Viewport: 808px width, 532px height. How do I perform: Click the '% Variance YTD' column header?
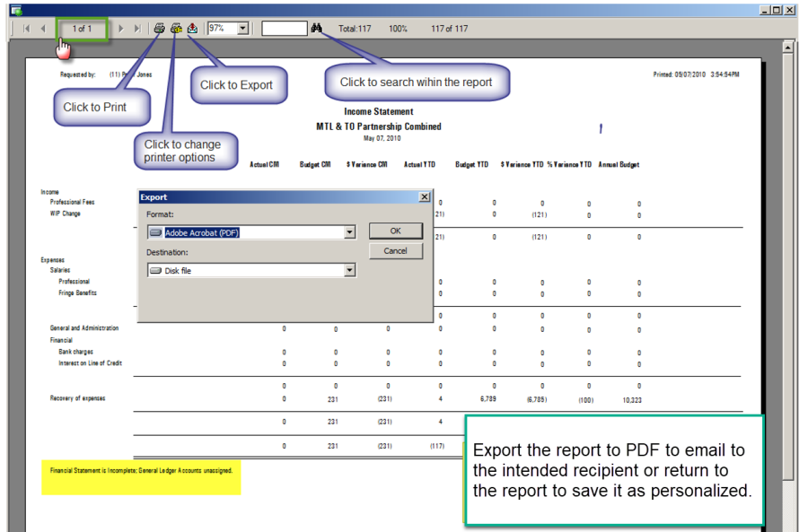569,164
